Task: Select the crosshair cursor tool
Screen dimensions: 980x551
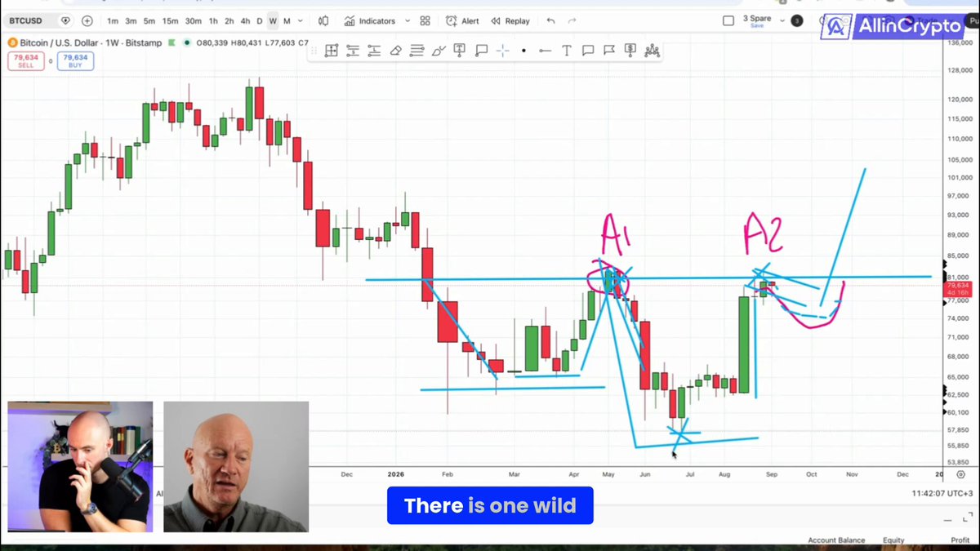Action: click(x=502, y=51)
